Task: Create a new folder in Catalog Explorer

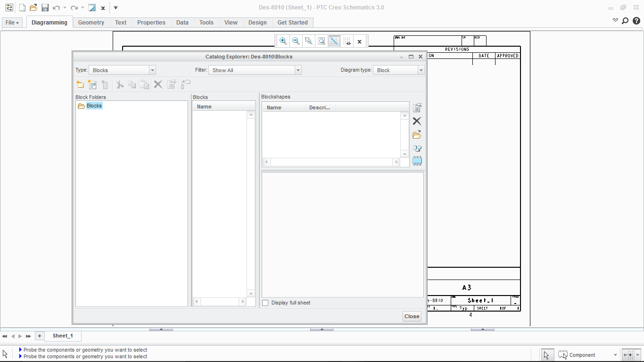Action: coord(80,84)
